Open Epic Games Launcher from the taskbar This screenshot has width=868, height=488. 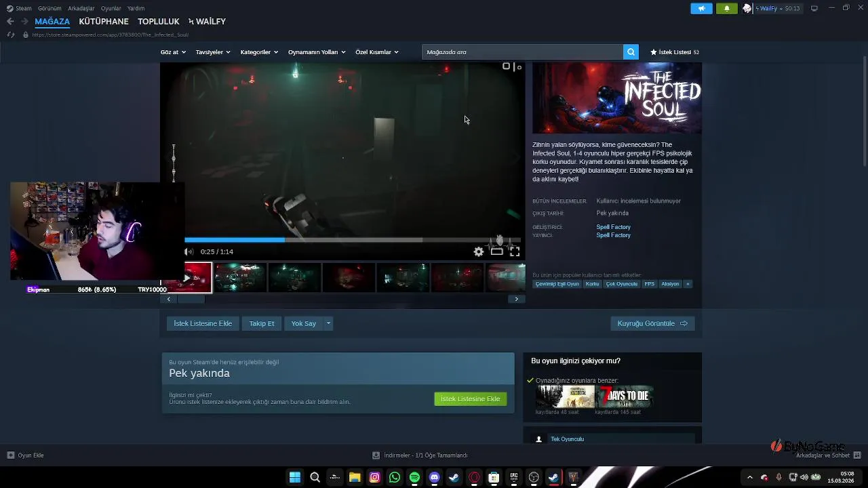[x=514, y=477]
